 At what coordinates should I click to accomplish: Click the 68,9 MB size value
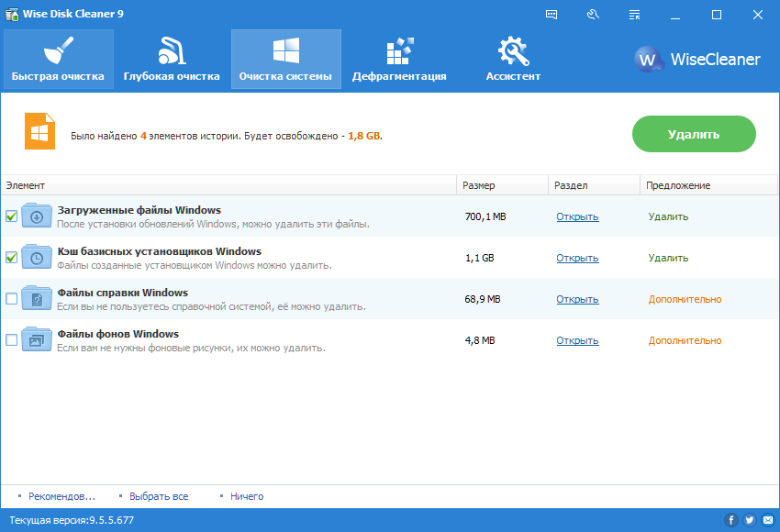483,299
